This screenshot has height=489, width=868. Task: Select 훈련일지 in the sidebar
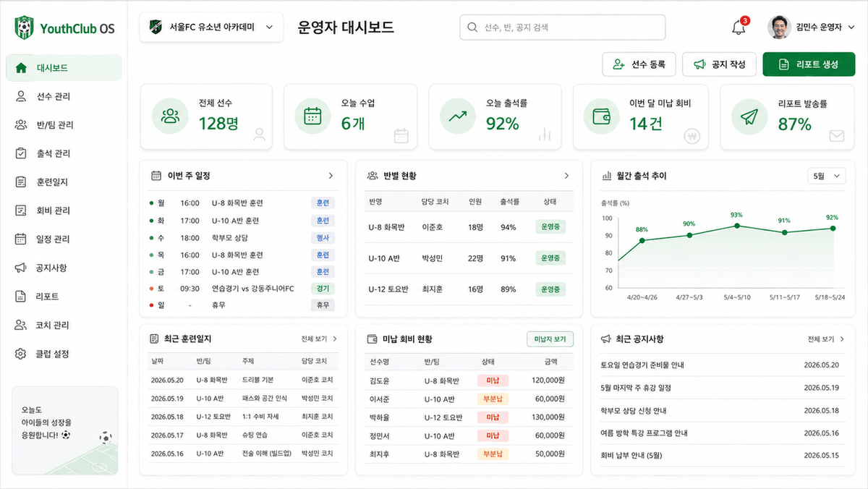[64, 182]
